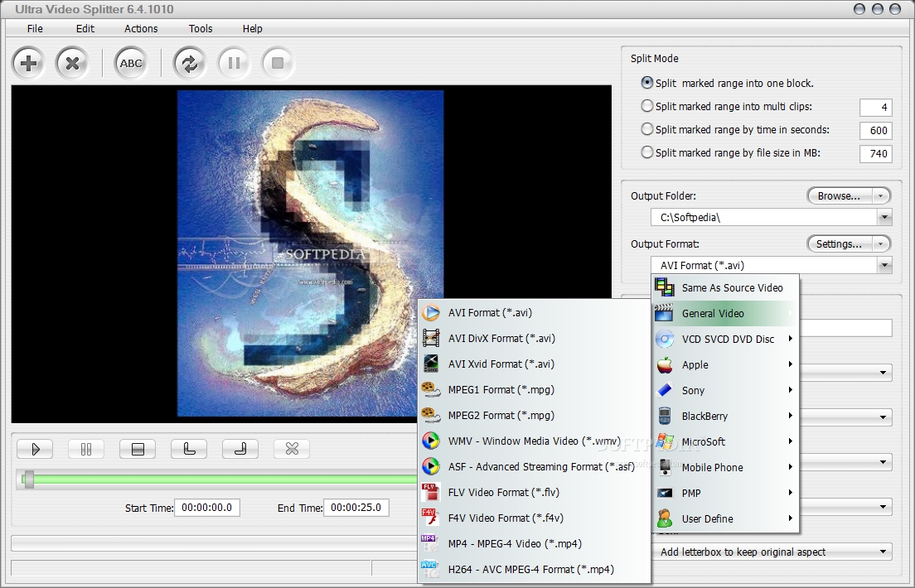Choose AVI DivX Format
The image size is (915, 588).
pyautogui.click(x=534, y=339)
